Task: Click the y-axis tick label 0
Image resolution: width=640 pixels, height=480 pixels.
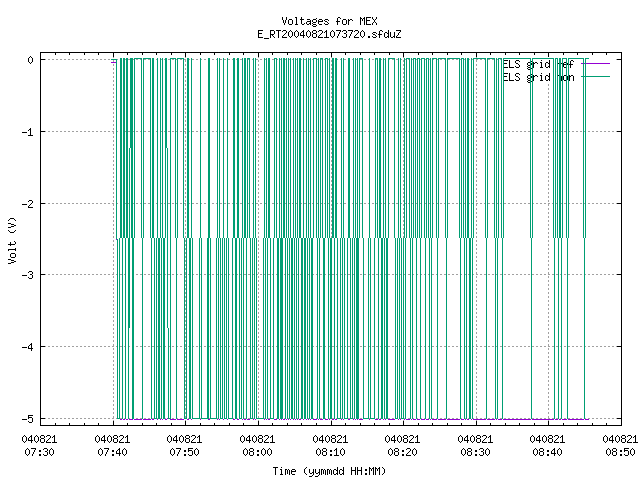Action: (31, 60)
